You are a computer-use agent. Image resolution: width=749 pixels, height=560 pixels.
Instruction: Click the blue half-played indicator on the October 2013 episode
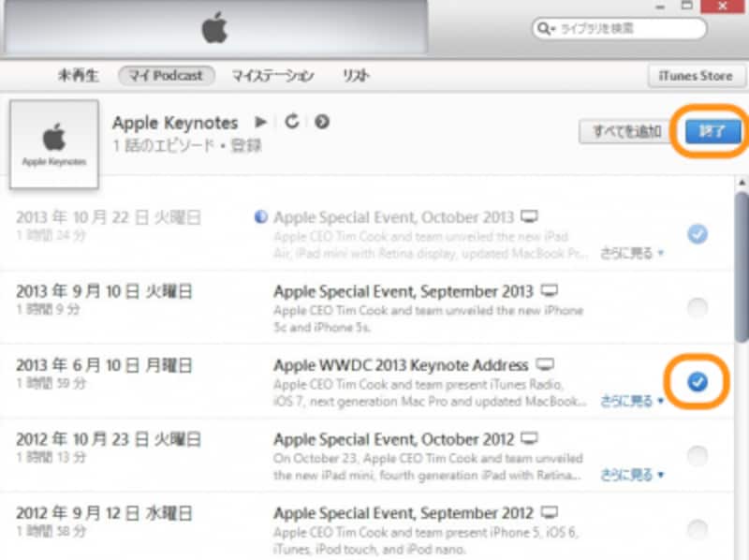click(x=261, y=217)
